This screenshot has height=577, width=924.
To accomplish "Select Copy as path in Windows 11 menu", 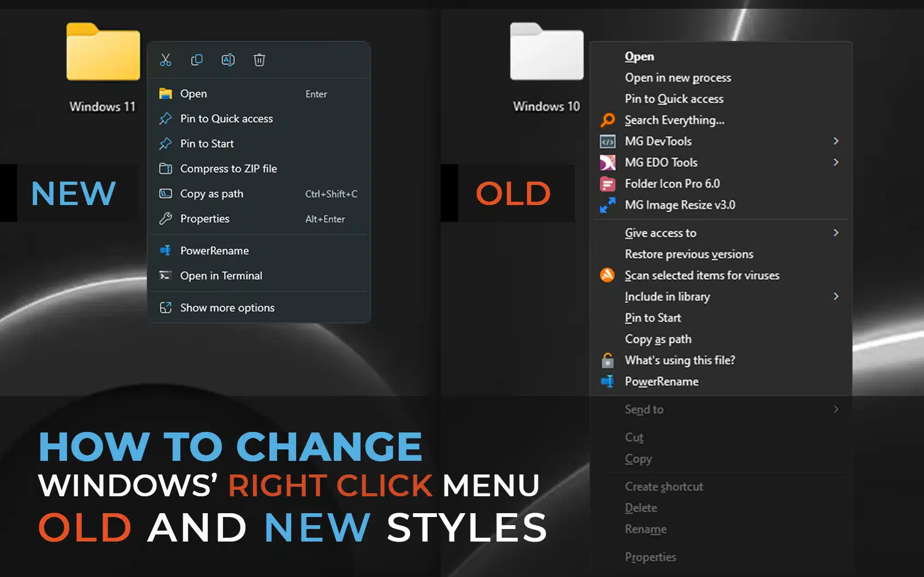I will click(259, 194).
